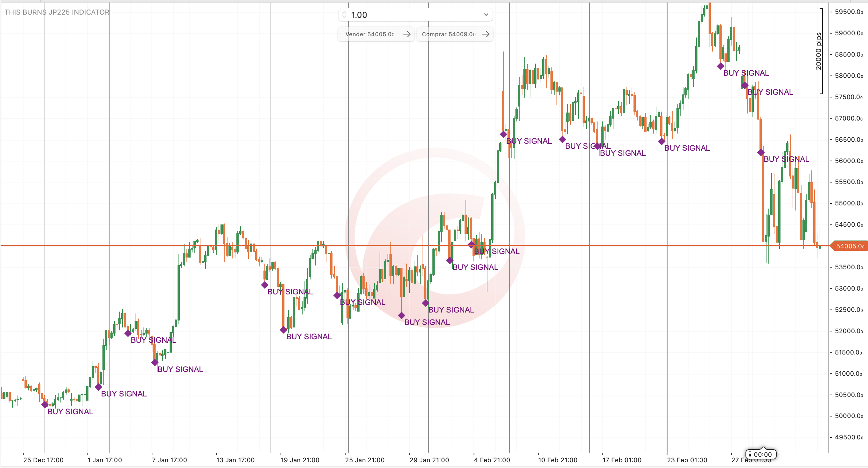Click the 00:00 time handle marker
Viewport: 868px width, 468px height.
(761, 455)
